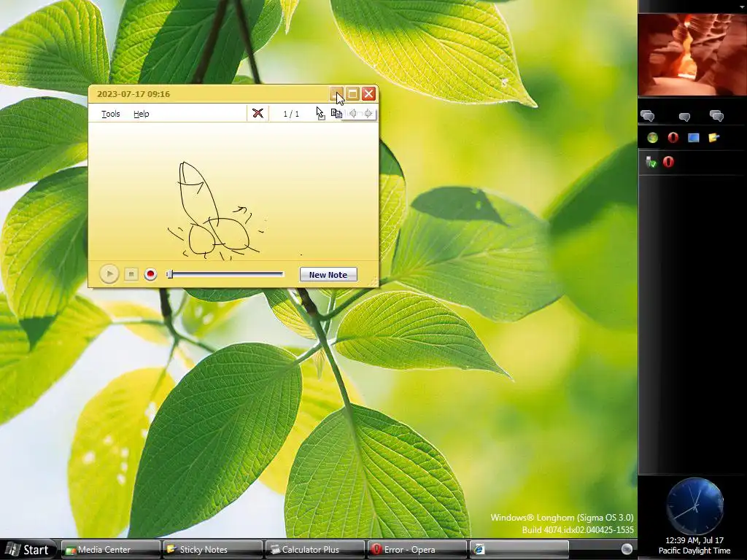The width and height of the screenshot is (747, 560).
Task: Click the single speech bubble sidebar icon
Action: coord(684,116)
